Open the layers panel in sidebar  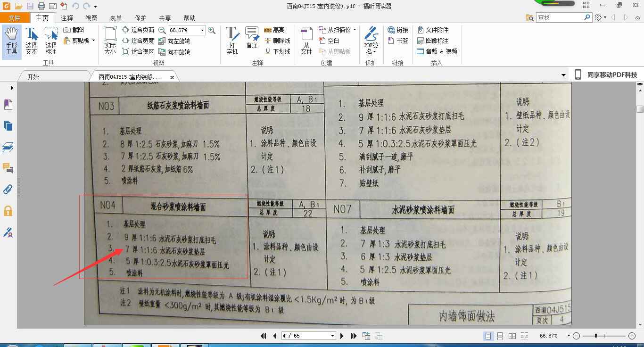click(8, 147)
